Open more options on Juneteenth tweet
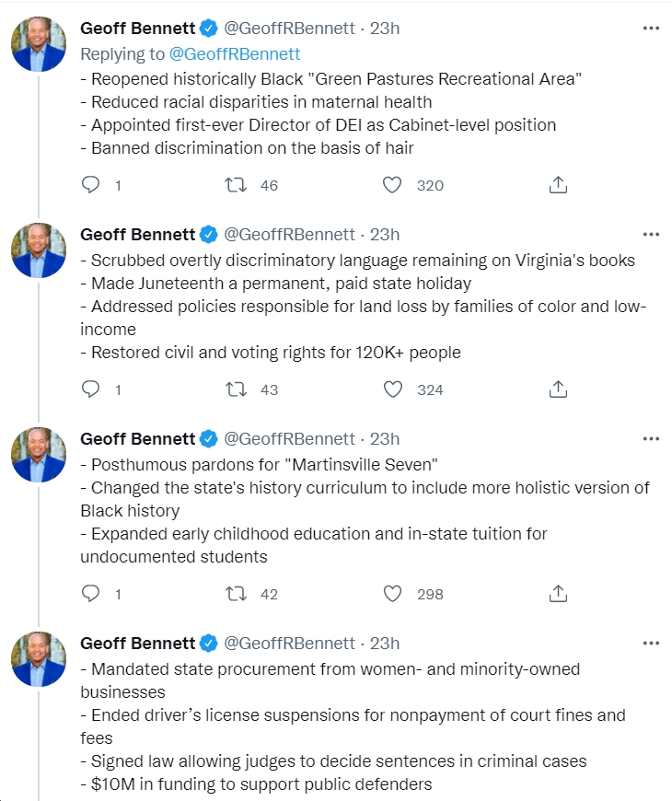672x801 pixels. [651, 235]
